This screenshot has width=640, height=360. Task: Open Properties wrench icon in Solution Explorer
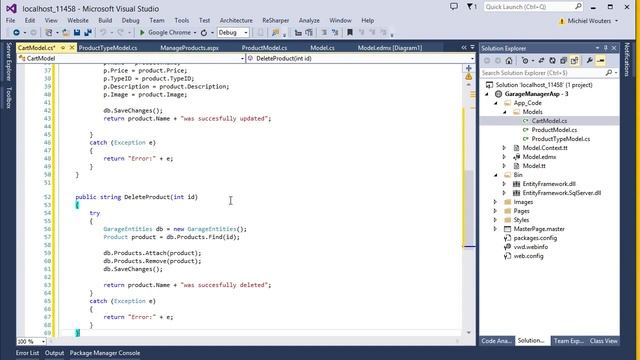589,61
